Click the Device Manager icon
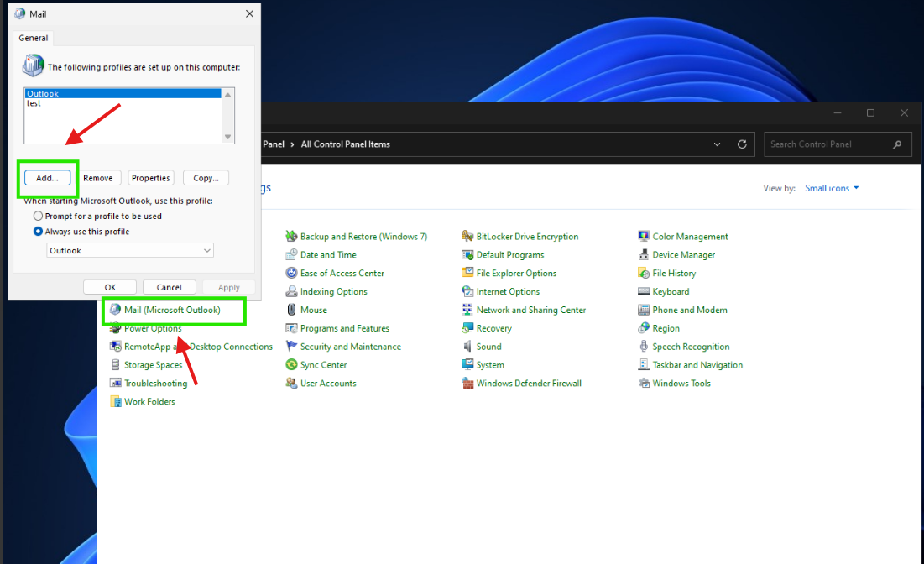The width and height of the screenshot is (924, 564). (x=644, y=254)
